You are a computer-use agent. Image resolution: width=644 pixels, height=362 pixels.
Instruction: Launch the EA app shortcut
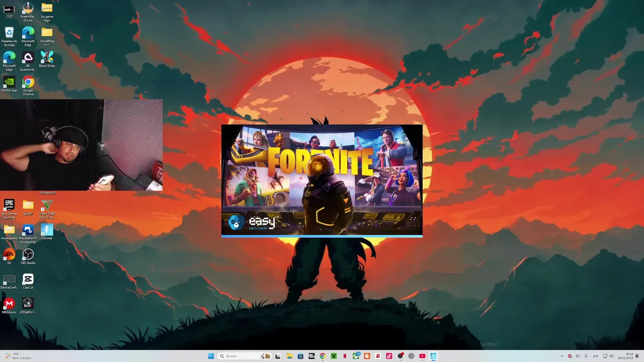click(9, 256)
